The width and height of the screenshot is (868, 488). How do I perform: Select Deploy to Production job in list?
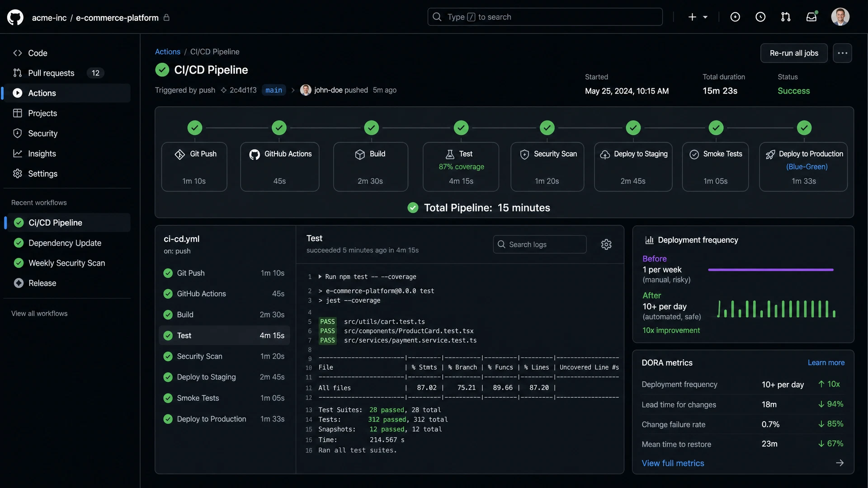pos(224,419)
